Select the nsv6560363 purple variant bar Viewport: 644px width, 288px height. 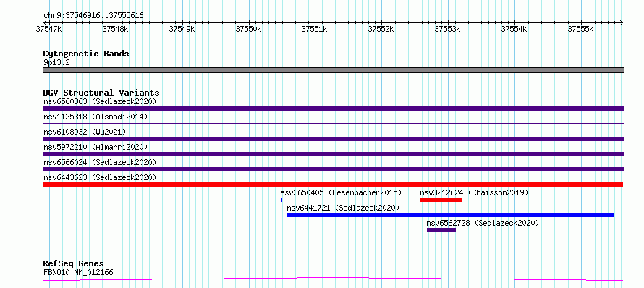click(333, 109)
